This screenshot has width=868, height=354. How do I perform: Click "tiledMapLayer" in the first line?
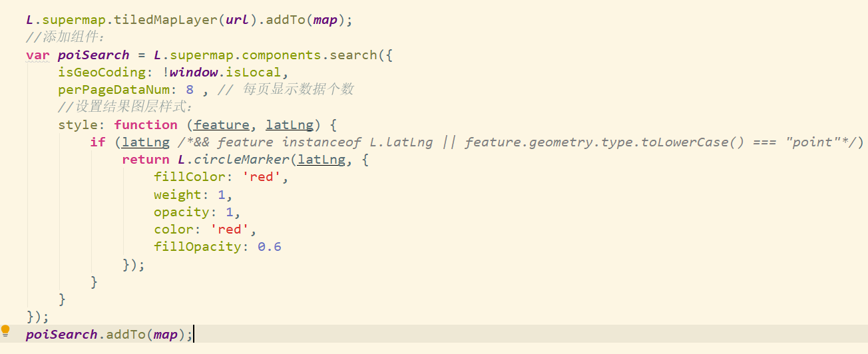tap(167, 20)
